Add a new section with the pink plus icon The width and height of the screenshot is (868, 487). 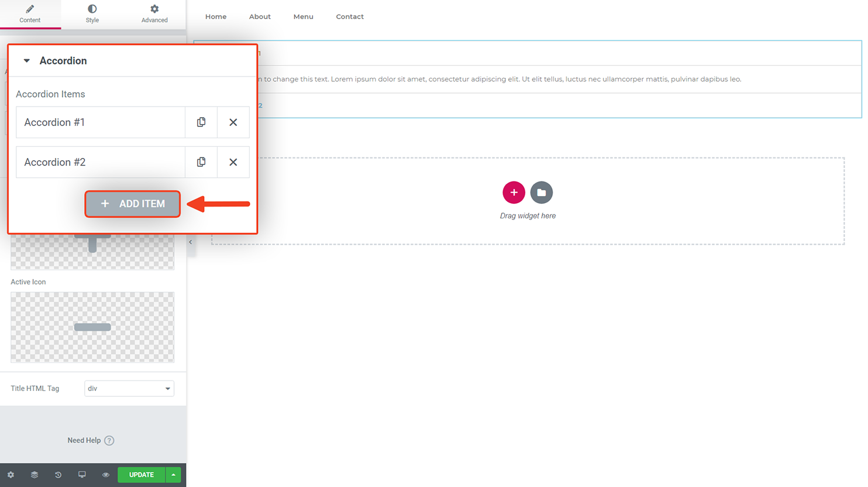pos(514,192)
